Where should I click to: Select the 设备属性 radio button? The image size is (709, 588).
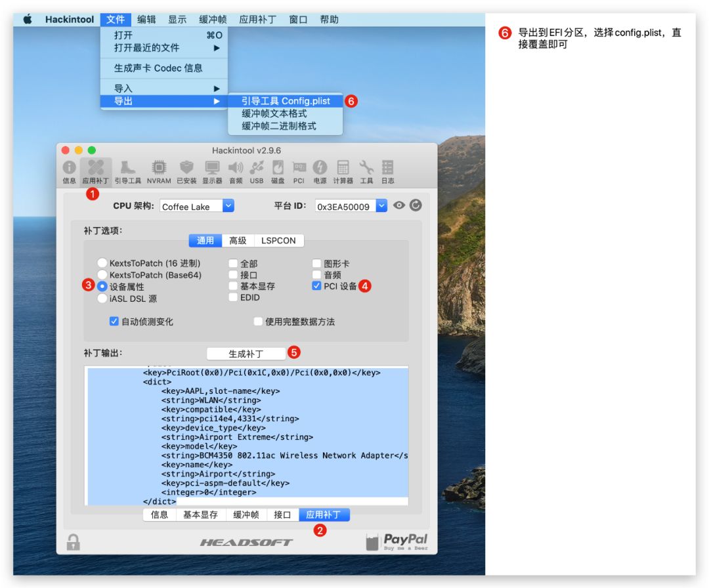pyautogui.click(x=102, y=286)
